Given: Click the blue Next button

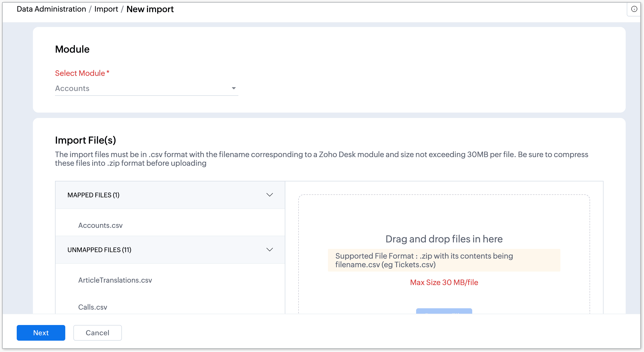Looking at the screenshot, I should pos(41,333).
